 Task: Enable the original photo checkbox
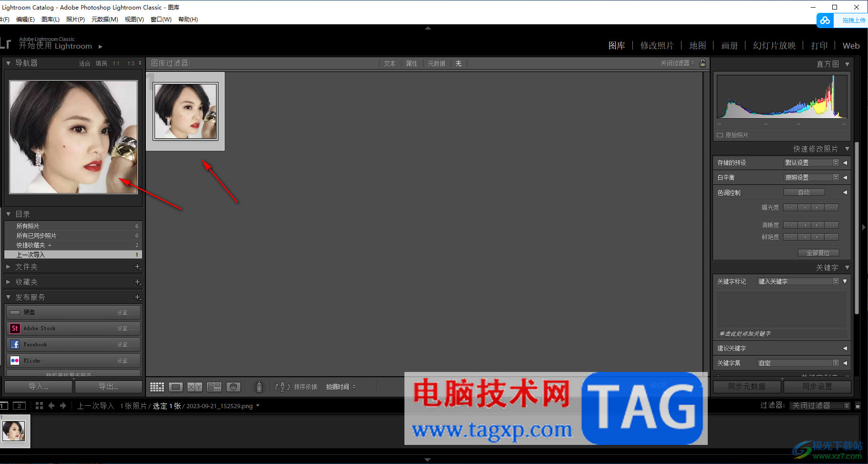[x=720, y=135]
